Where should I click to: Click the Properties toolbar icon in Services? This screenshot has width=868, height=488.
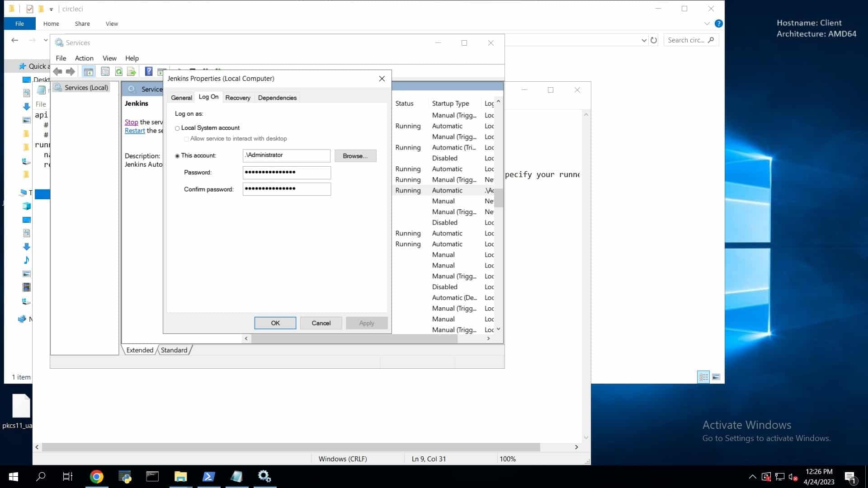(x=105, y=71)
